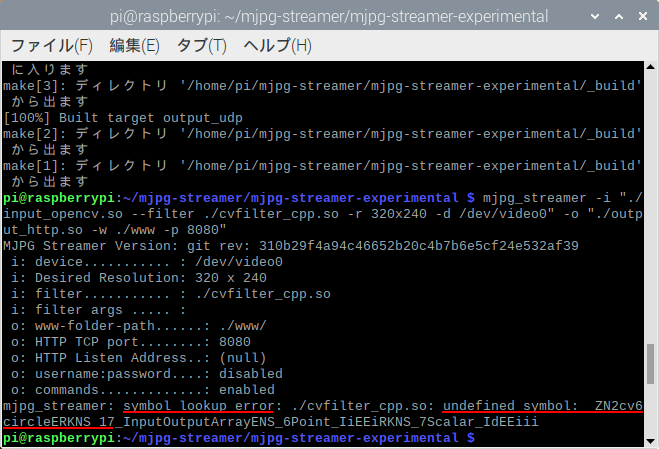Screen dimensions: 659x449
Task: Click the window title text
Action: tap(329, 16)
